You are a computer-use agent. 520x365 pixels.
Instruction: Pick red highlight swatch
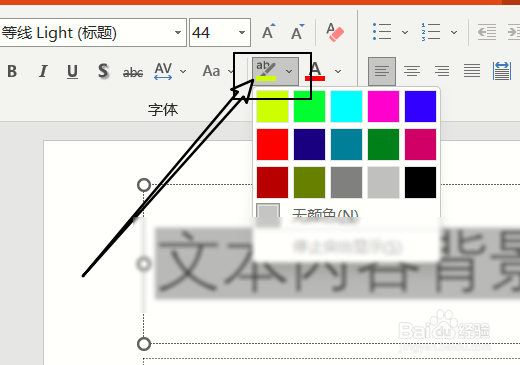(273, 144)
